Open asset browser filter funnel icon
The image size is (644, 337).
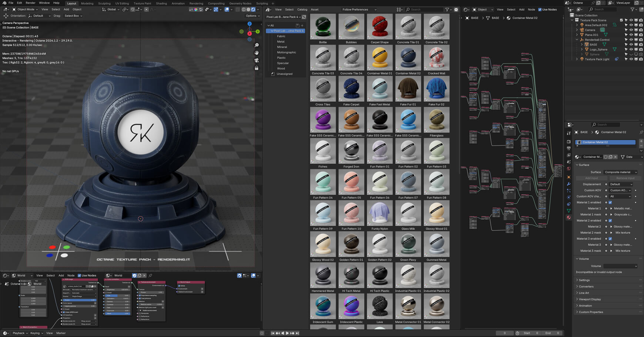[x=447, y=10]
